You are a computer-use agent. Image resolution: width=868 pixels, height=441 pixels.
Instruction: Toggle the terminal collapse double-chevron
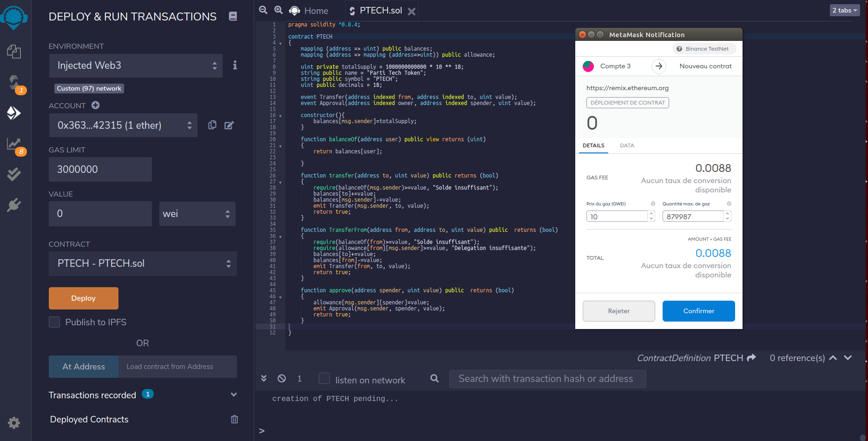[x=263, y=378]
